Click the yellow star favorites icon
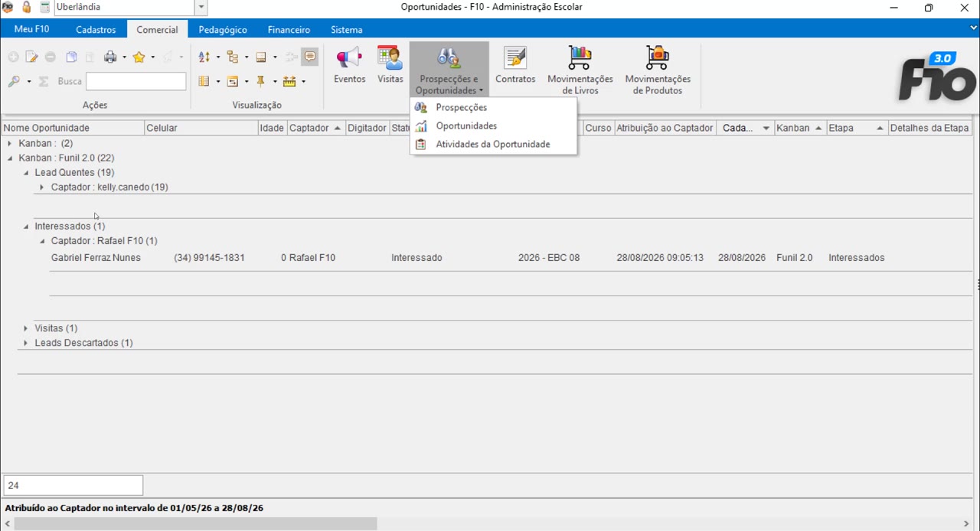The image size is (980, 531). point(139,57)
